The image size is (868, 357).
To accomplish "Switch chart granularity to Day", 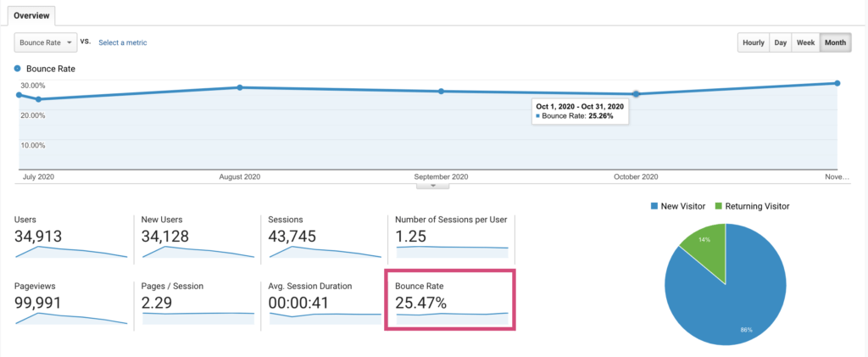I will coord(781,42).
